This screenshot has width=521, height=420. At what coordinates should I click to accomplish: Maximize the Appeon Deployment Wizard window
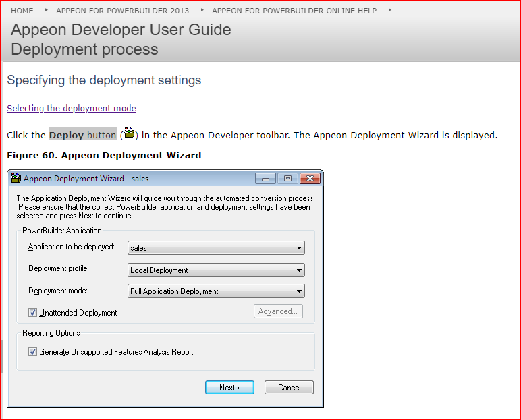(x=287, y=179)
